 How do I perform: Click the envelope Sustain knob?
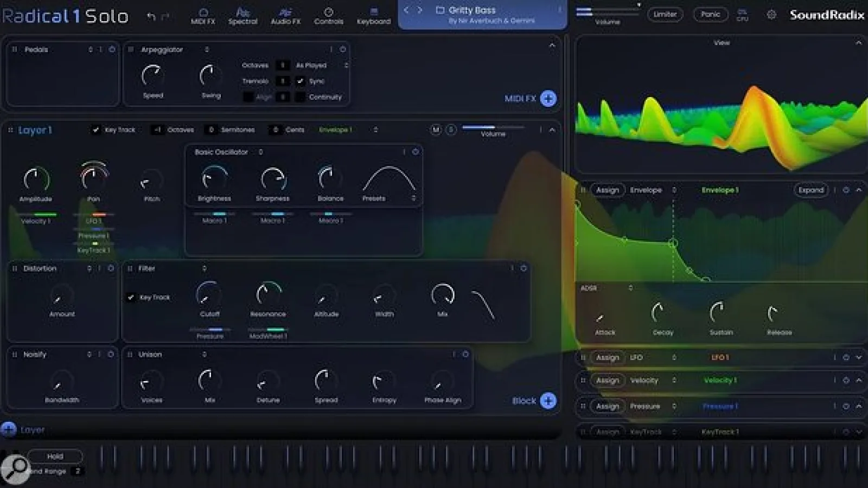720,313
